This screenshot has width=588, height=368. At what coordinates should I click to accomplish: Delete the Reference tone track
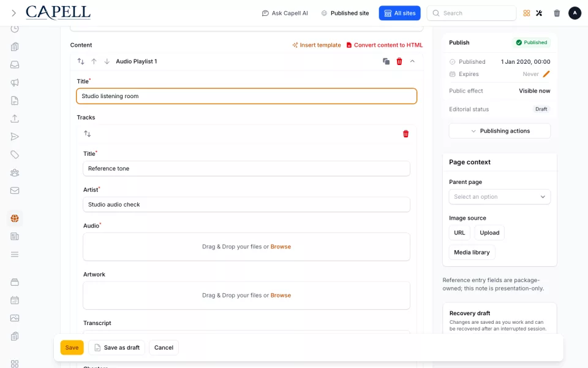coord(405,134)
